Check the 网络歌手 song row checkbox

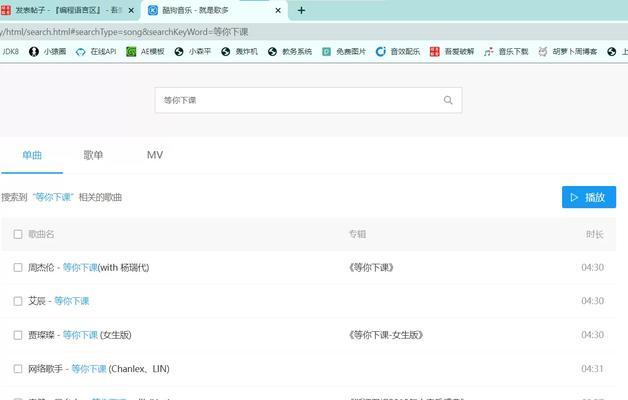point(18,368)
